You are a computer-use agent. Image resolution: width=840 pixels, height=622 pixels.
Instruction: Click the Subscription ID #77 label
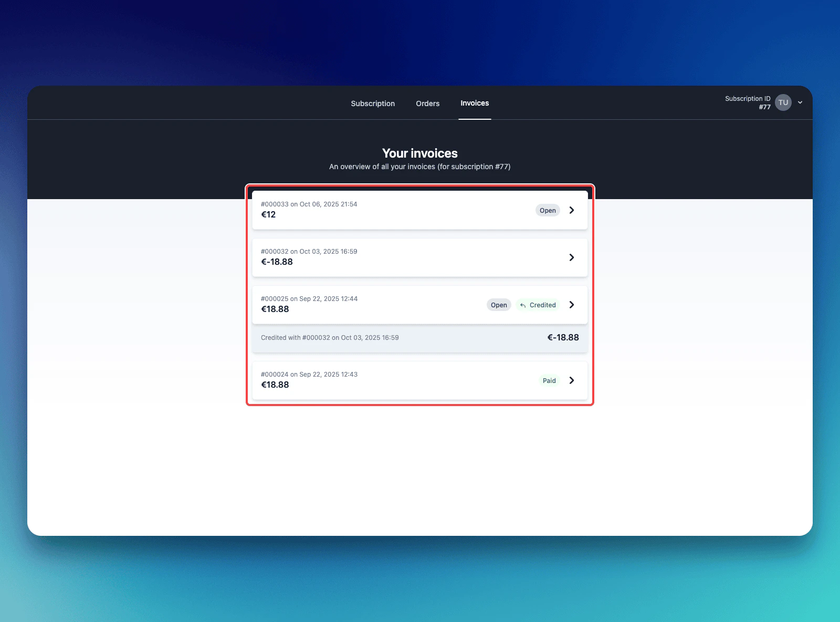[748, 102]
